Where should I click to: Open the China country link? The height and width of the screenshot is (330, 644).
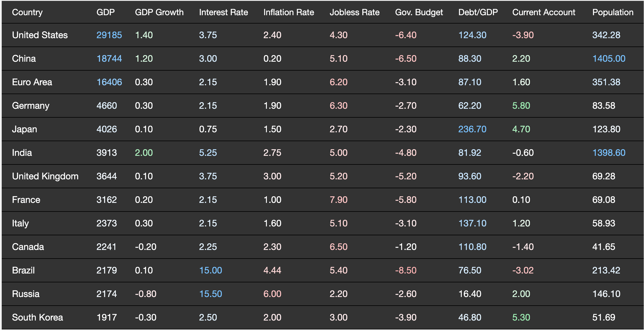tap(24, 59)
